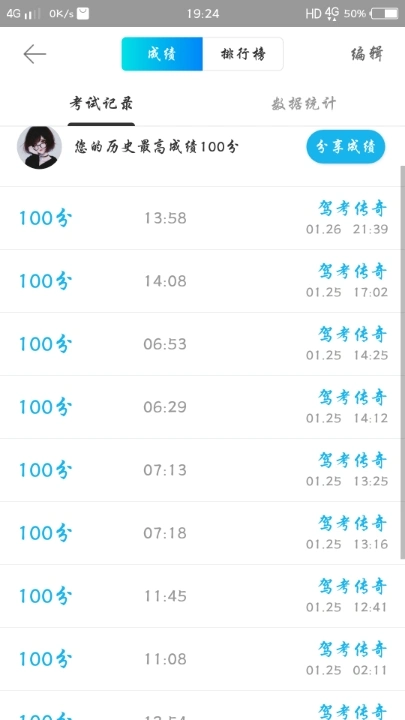The width and height of the screenshot is (405, 720).
Task: Open exam record from 01.25 17:02
Action: coord(202,281)
